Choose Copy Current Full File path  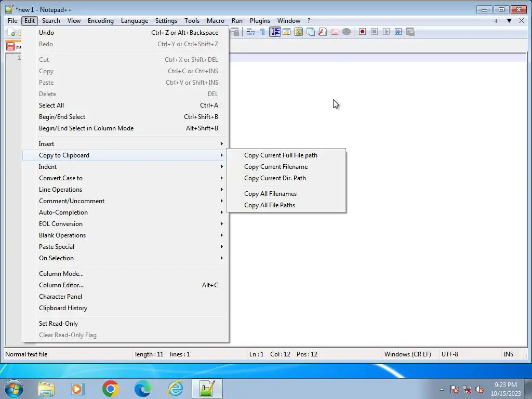tap(286, 155)
